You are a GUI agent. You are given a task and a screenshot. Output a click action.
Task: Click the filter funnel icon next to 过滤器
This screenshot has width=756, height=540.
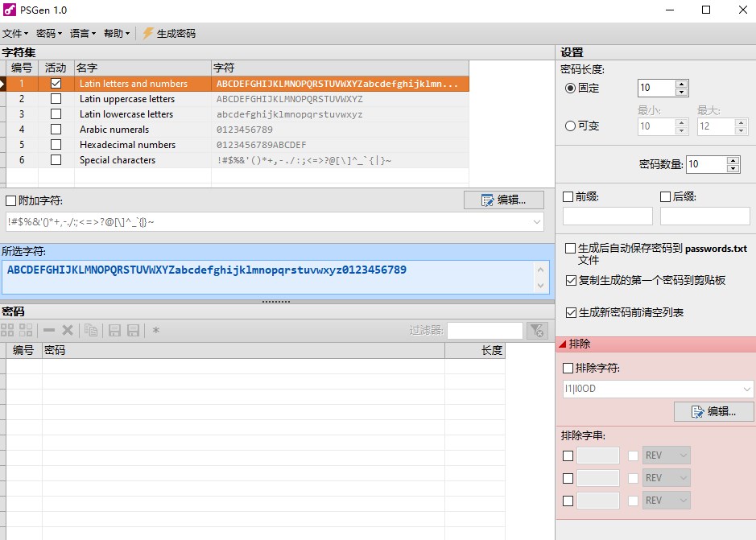point(537,330)
